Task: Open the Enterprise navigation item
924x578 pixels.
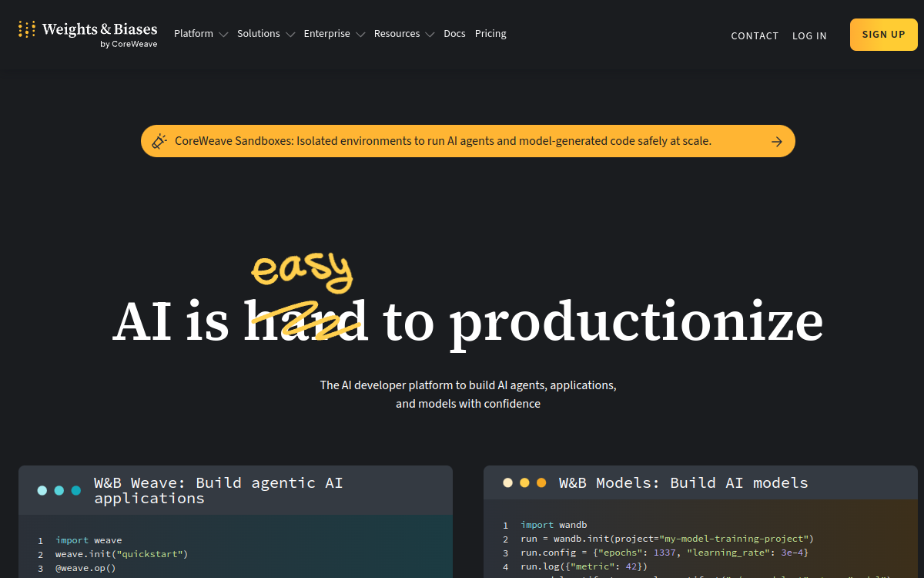Action: point(327,34)
